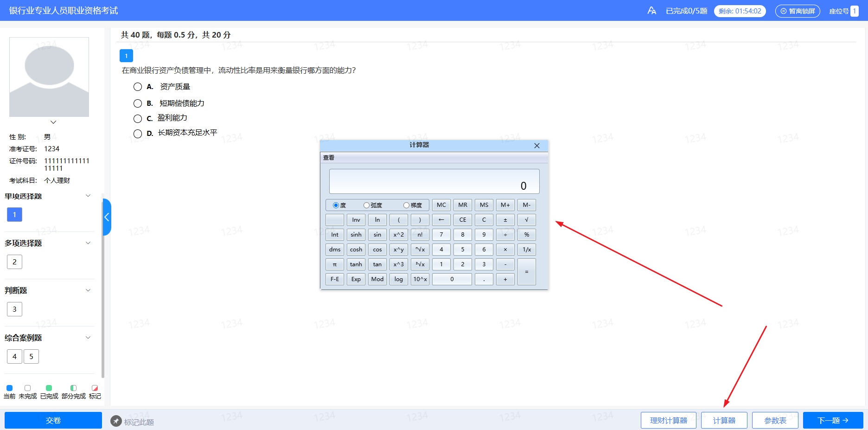This screenshot has width=868, height=430.
Task: Close the calculator window
Action: pos(537,146)
